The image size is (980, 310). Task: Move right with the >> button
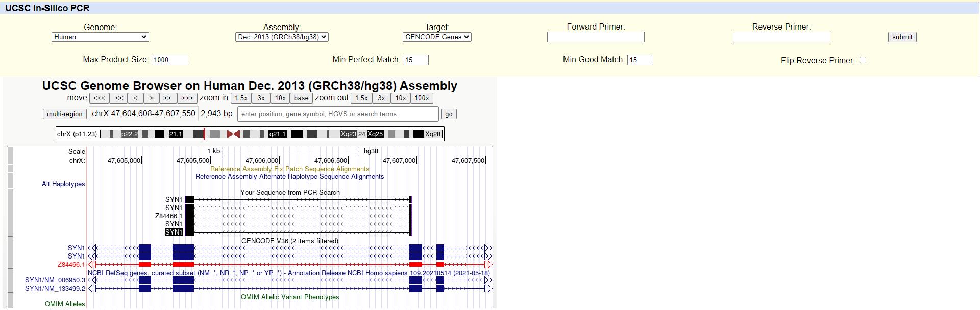coord(167,98)
